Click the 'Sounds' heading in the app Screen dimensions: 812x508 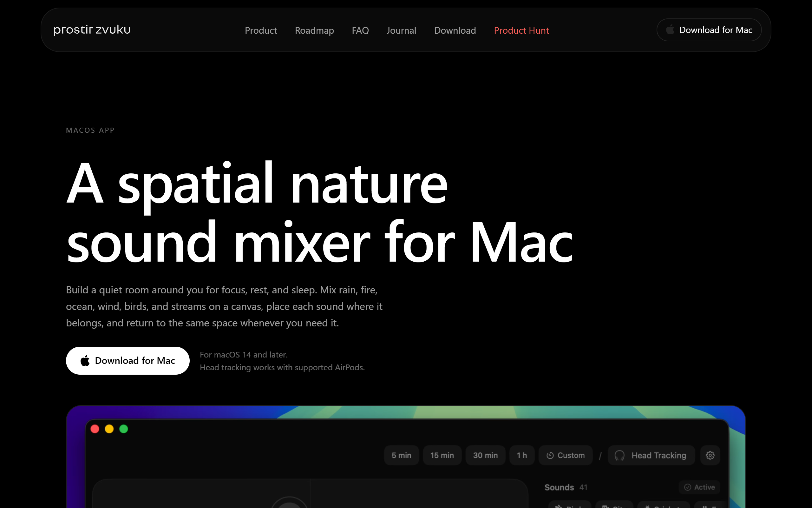pos(559,487)
